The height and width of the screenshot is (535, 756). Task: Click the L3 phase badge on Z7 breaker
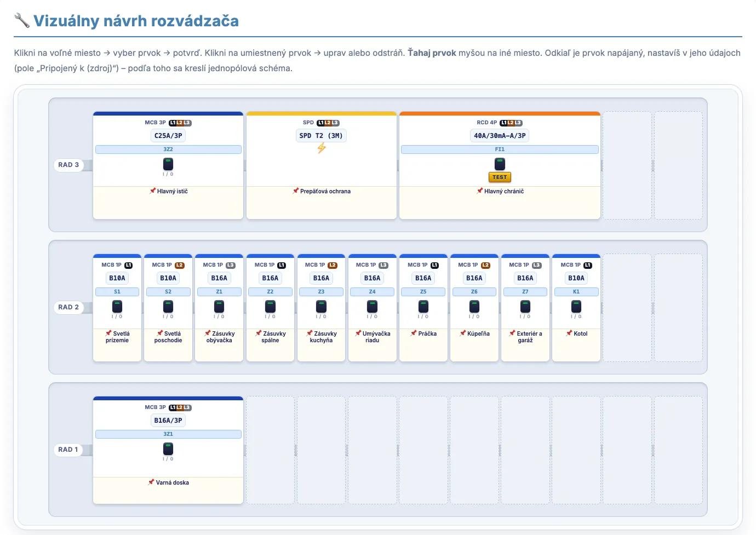[537, 265]
